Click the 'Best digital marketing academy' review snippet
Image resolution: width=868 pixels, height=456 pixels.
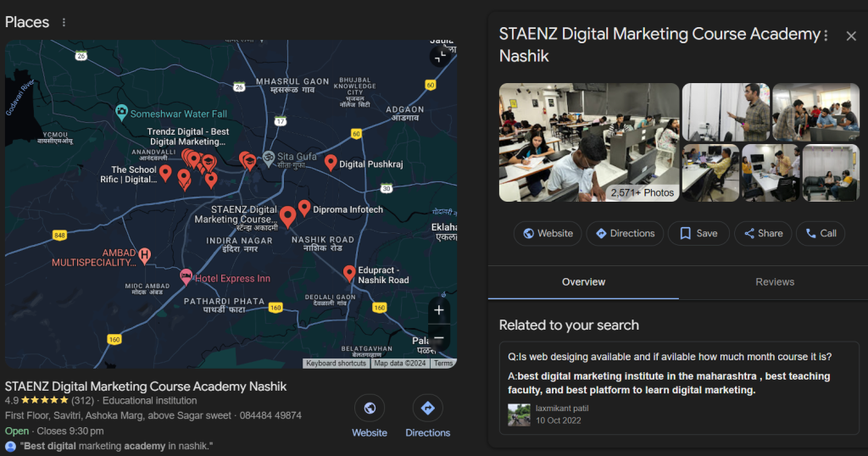[x=116, y=446]
